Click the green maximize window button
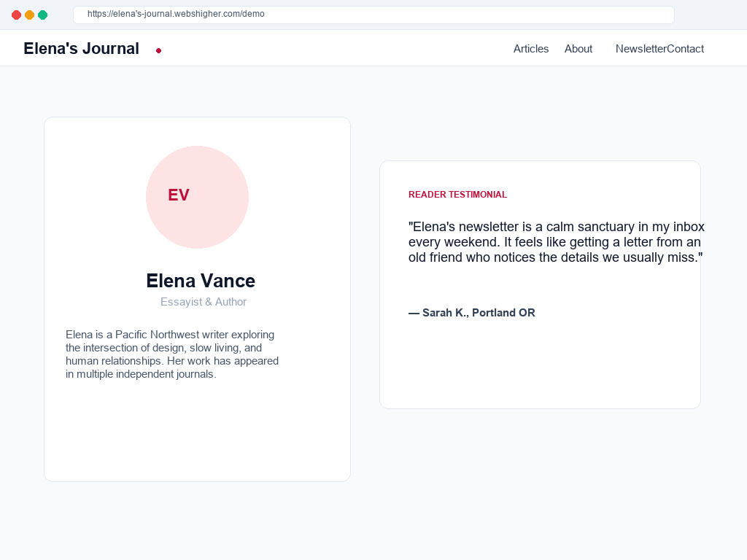This screenshot has height=560, width=747. 43,15
